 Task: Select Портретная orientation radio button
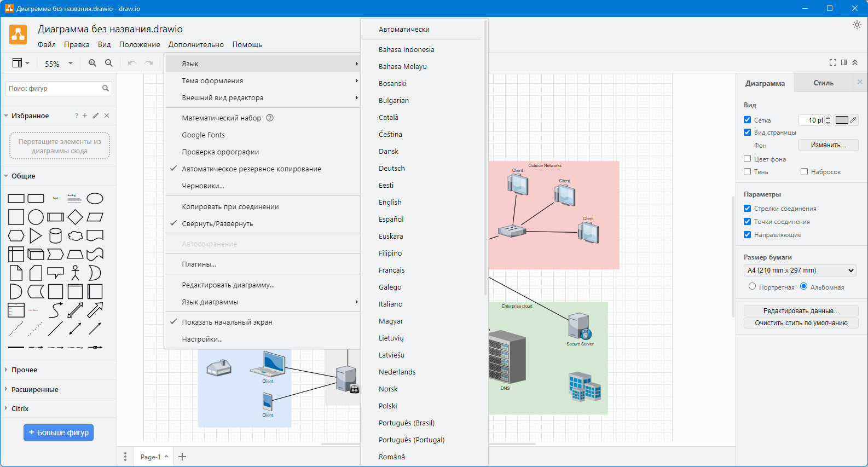pyautogui.click(x=752, y=286)
